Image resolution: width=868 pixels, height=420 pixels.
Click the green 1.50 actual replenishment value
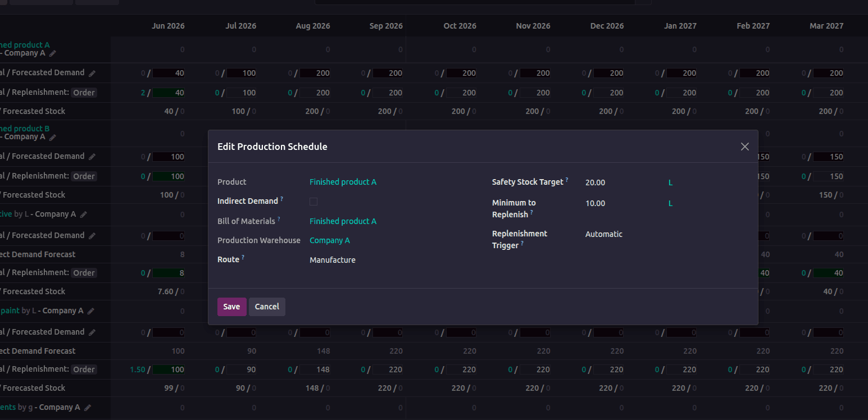click(x=138, y=369)
